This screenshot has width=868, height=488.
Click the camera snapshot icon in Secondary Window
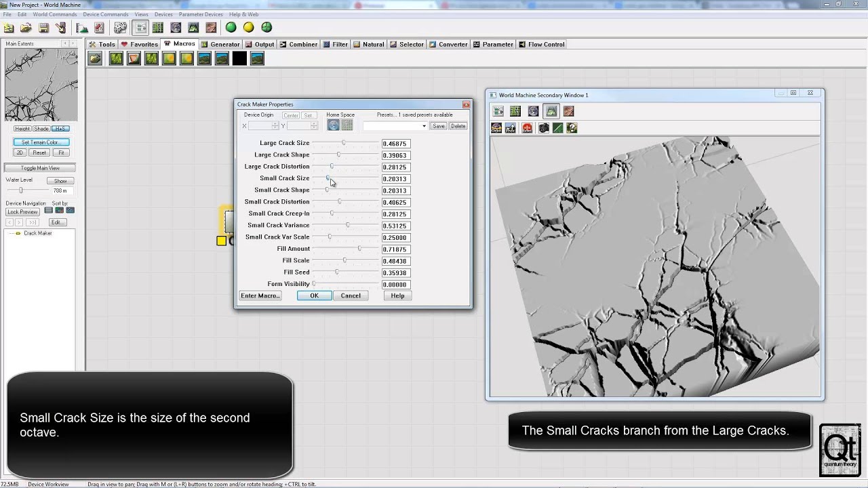click(x=543, y=127)
